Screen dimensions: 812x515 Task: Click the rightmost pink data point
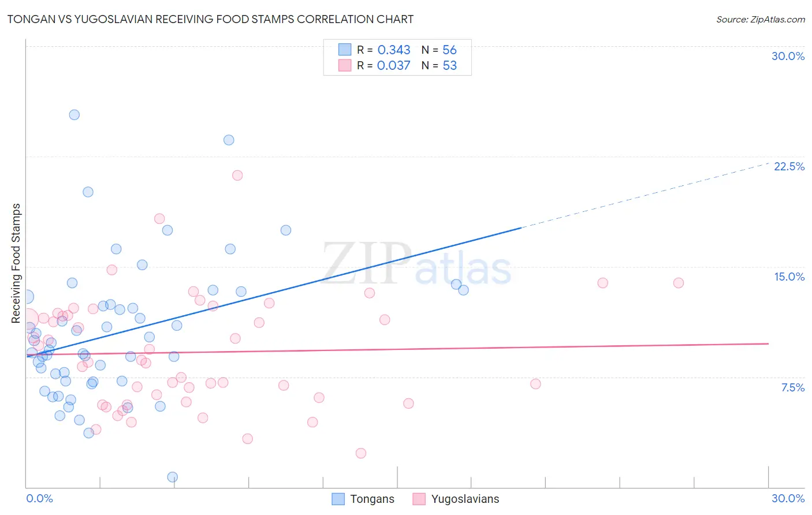[679, 283]
